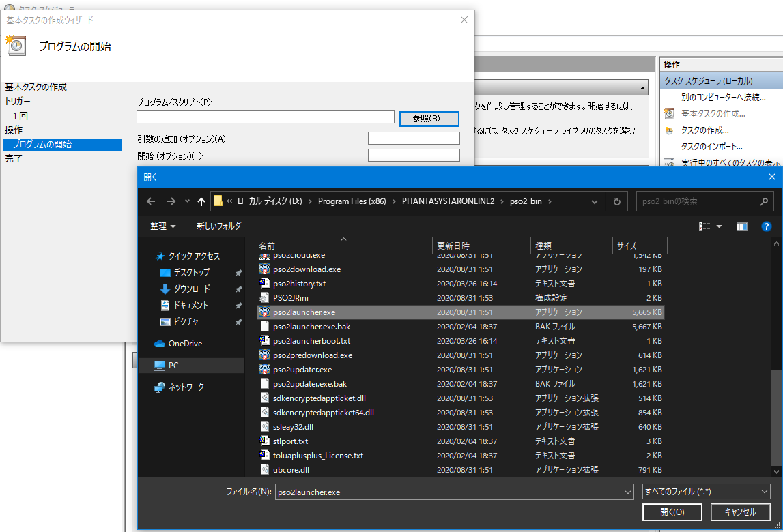Click Program Files (x86) breadcrumb
Image resolution: width=783 pixels, height=532 pixels.
[352, 201]
